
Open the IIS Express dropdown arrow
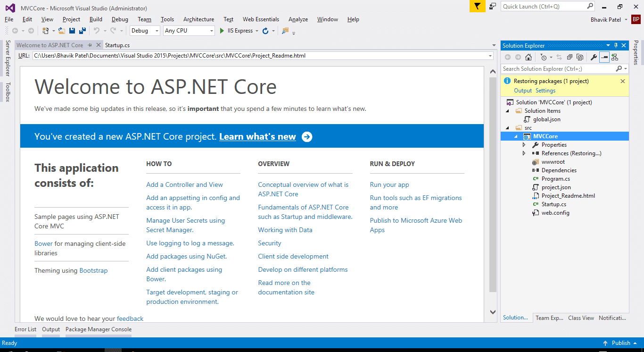(x=257, y=31)
